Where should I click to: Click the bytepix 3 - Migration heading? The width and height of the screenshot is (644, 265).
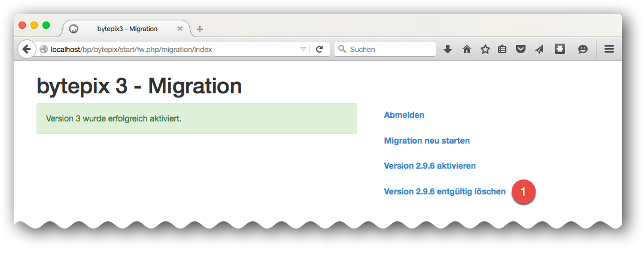[139, 87]
